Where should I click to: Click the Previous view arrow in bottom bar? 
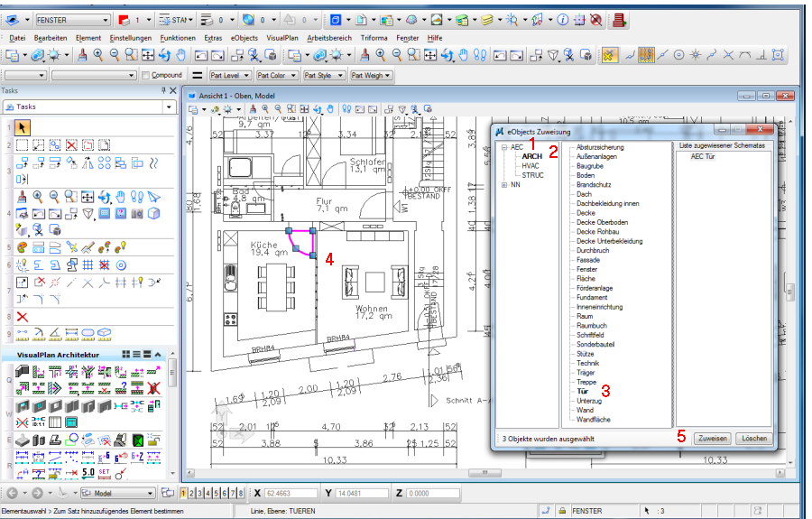tap(13, 493)
